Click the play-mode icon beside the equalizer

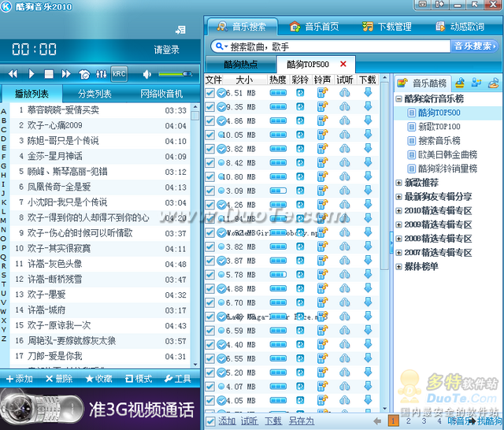pyautogui.click(x=84, y=74)
